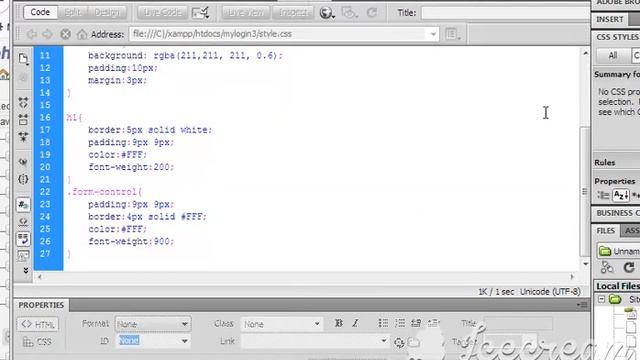Click the horizontal scroll right arrow
640x360 pixels.
572,277
